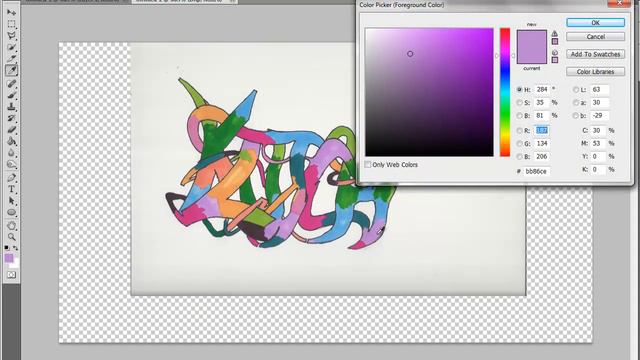Click the brightness field showing 81
This screenshot has height=360, width=640.
tap(542, 116)
